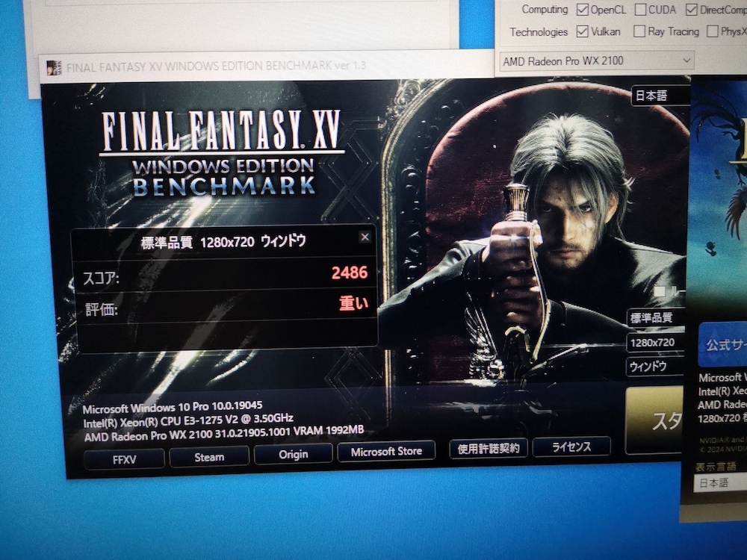Expand the ウィンドウ display mode dropdown
Viewport: 747px width, 560px height.
(656, 367)
